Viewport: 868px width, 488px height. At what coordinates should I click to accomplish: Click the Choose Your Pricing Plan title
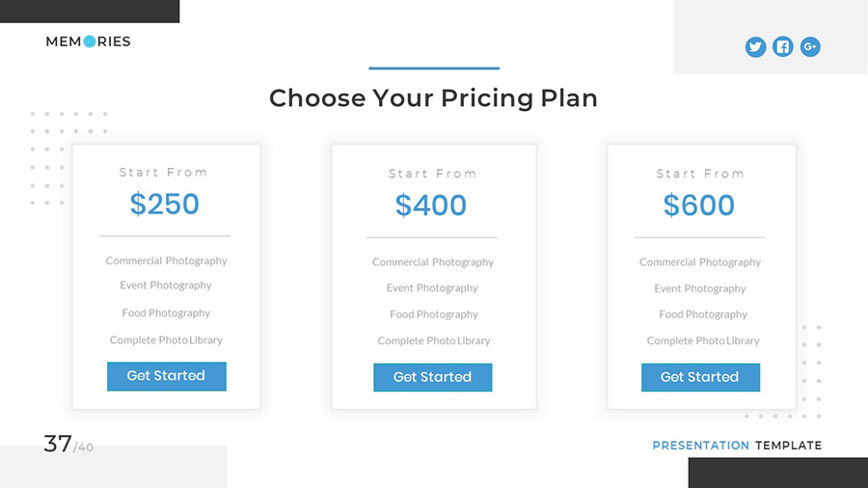pyautogui.click(x=433, y=98)
